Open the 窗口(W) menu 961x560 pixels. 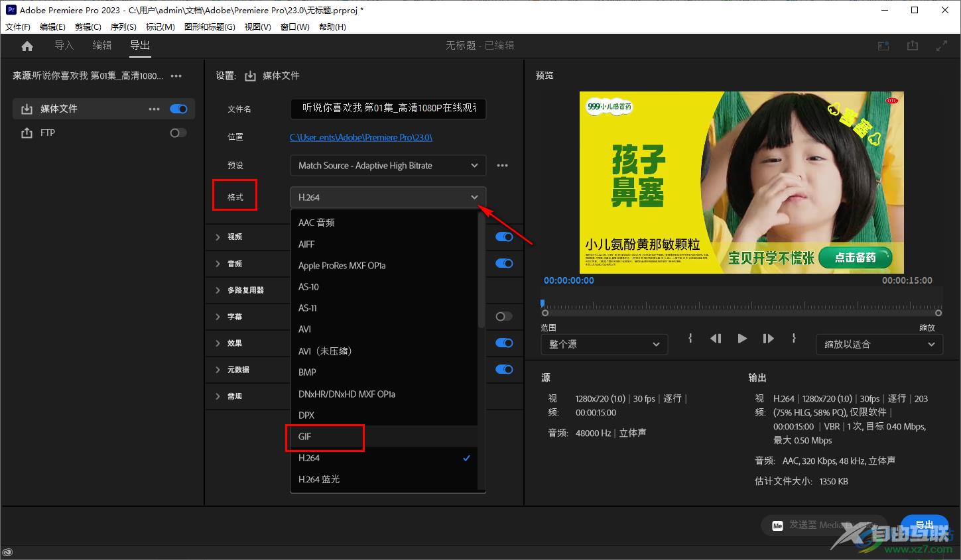tap(294, 27)
